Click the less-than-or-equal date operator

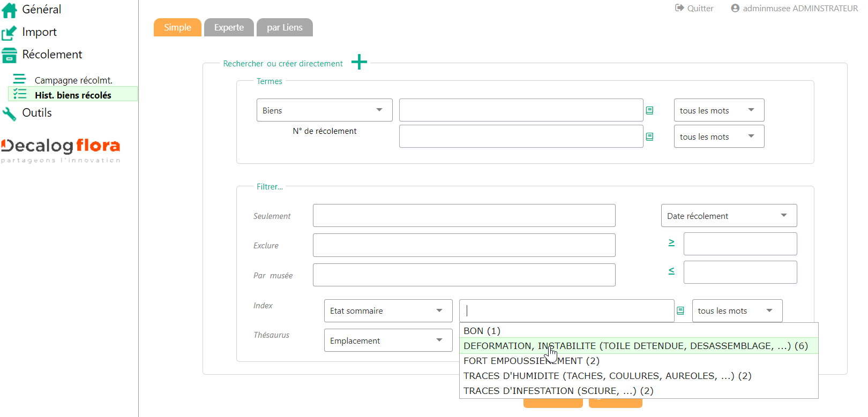coord(671,271)
